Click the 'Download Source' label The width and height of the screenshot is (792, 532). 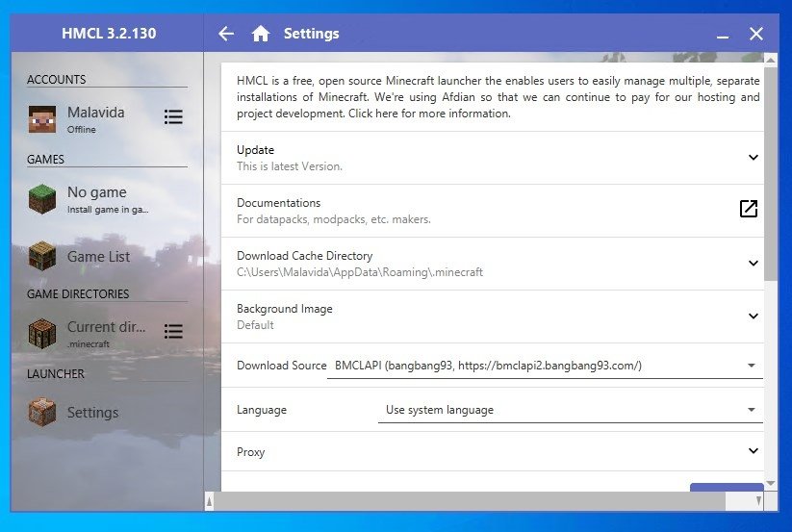tap(281, 366)
